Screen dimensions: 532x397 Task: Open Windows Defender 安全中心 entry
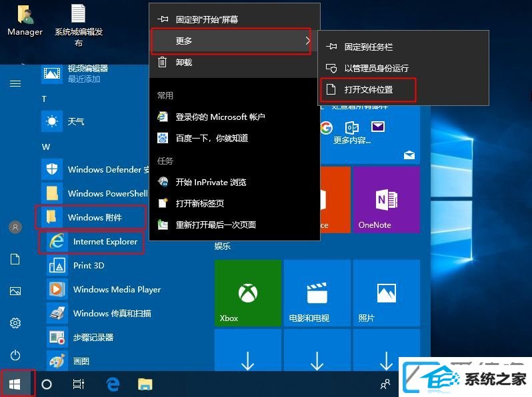[93, 169]
